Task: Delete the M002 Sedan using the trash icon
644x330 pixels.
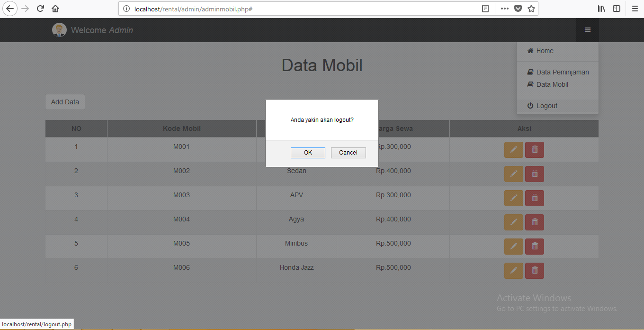Action: click(534, 174)
